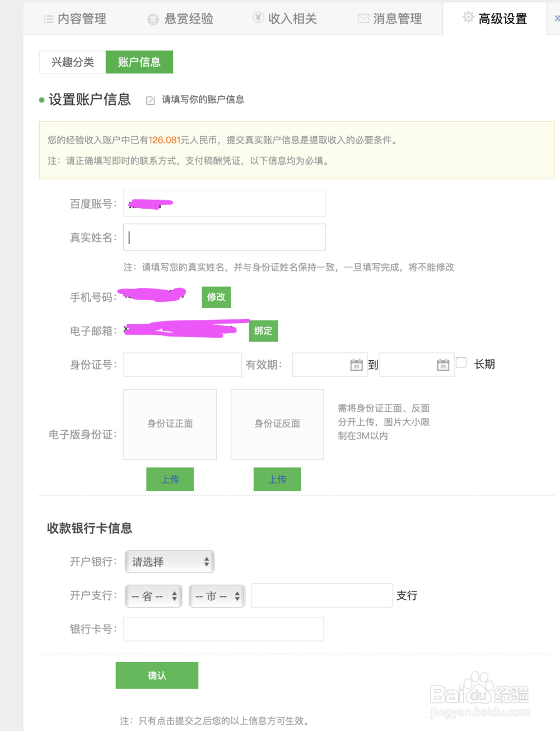Open the end date calendar icon
Image resolution: width=560 pixels, height=731 pixels.
443,365
